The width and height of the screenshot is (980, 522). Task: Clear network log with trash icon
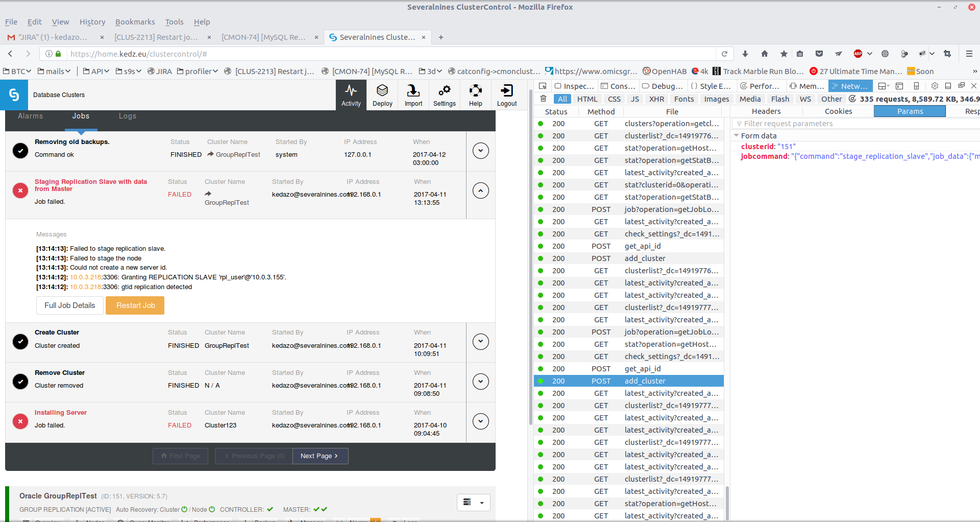pyautogui.click(x=543, y=99)
